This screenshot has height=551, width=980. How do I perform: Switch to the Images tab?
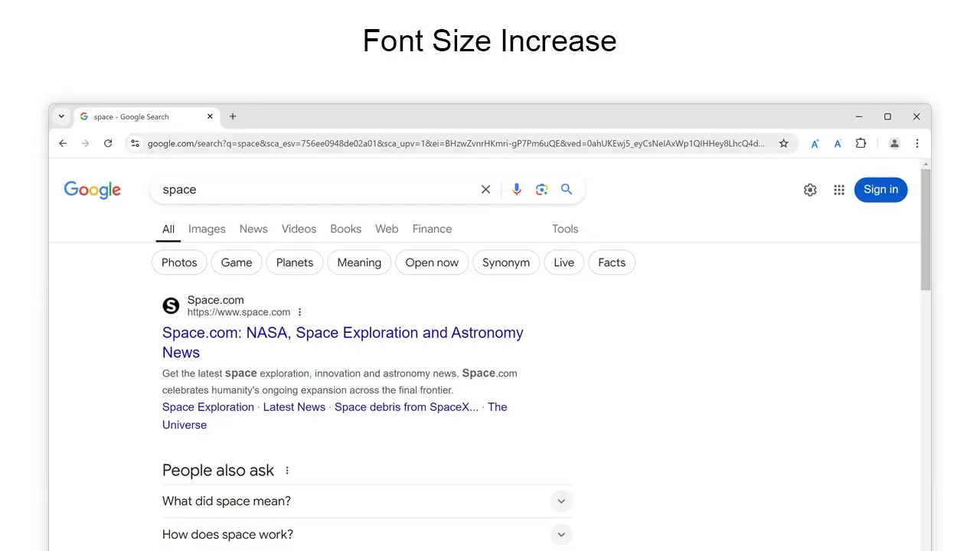pos(207,229)
